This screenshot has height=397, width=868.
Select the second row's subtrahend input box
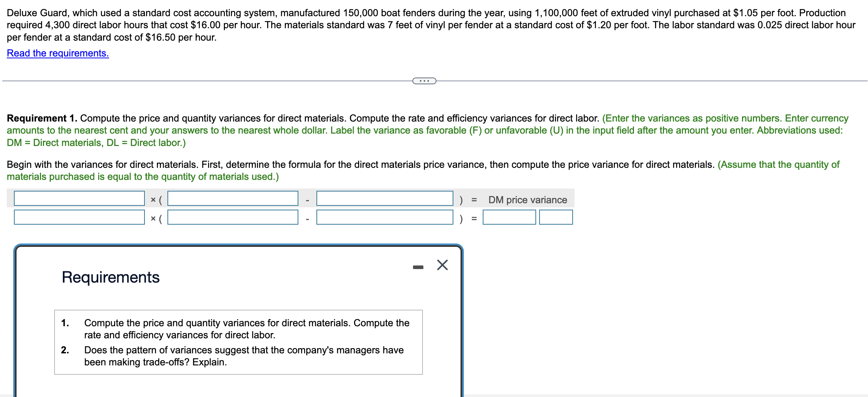(x=385, y=218)
